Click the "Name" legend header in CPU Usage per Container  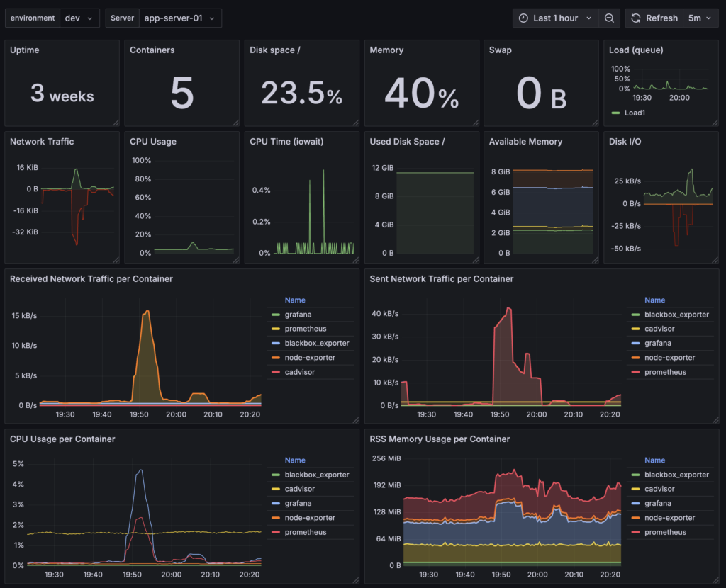coord(294,459)
